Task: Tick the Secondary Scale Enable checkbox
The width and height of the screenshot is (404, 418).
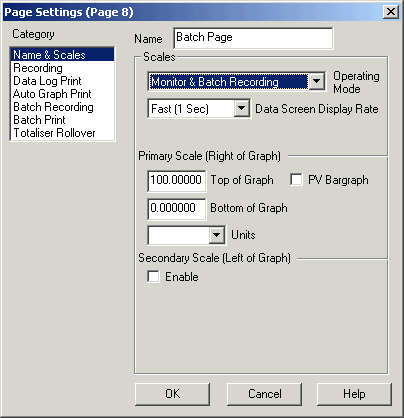Action: (153, 276)
